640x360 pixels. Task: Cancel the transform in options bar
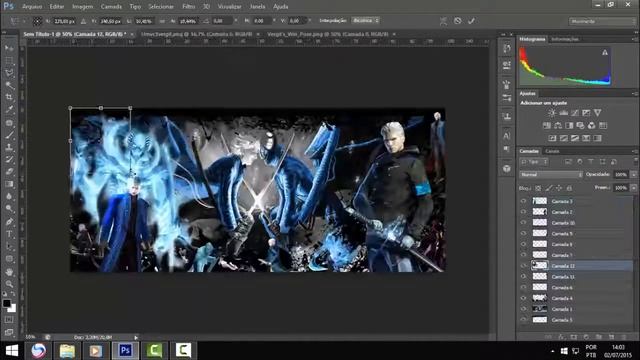coord(458,21)
